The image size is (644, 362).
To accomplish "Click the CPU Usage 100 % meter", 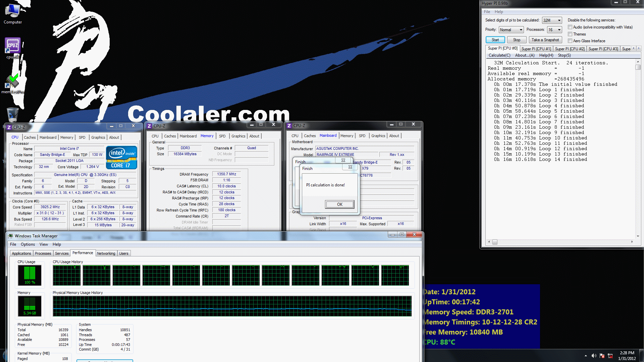I will tap(30, 275).
